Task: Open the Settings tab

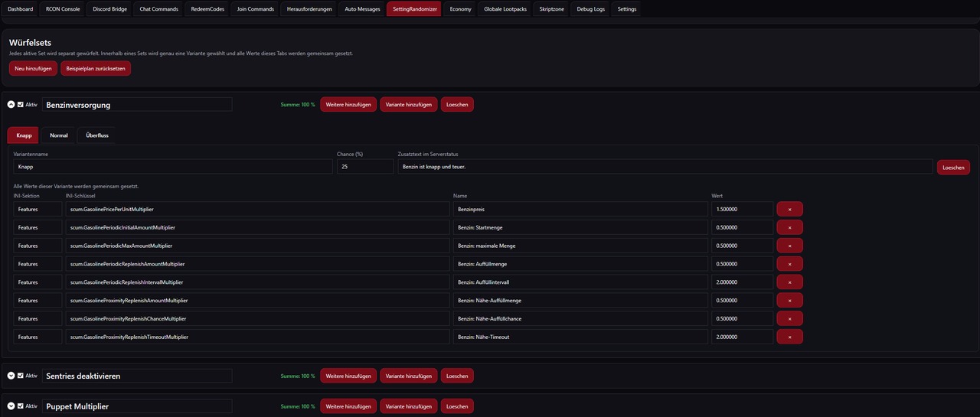Action: (x=626, y=9)
